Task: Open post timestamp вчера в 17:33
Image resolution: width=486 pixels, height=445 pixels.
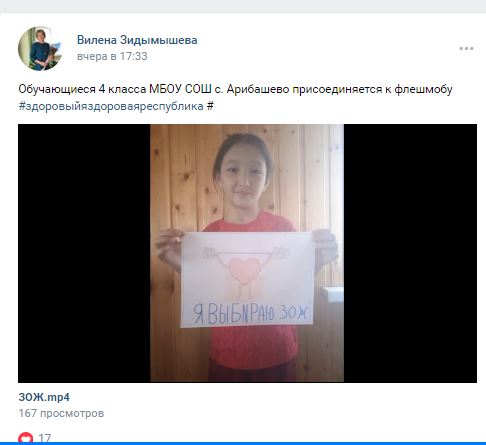Action: [x=112, y=56]
